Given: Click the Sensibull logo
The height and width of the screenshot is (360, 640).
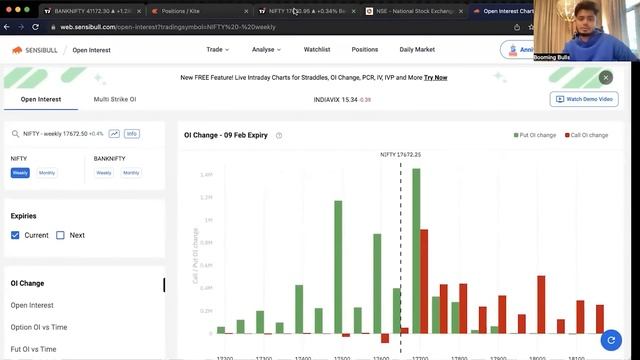Looking at the screenshot, I should (x=35, y=50).
